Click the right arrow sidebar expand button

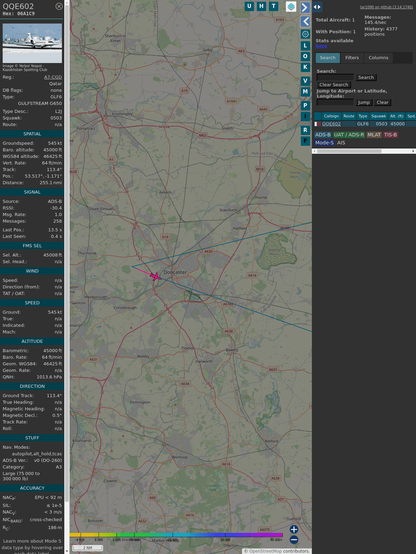coord(305,7)
